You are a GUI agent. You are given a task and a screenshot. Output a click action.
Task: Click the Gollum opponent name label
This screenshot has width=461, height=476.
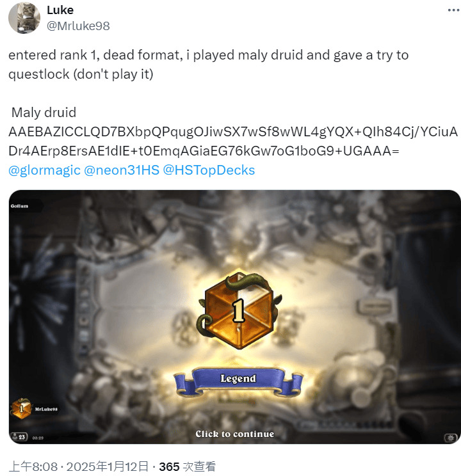coord(19,206)
